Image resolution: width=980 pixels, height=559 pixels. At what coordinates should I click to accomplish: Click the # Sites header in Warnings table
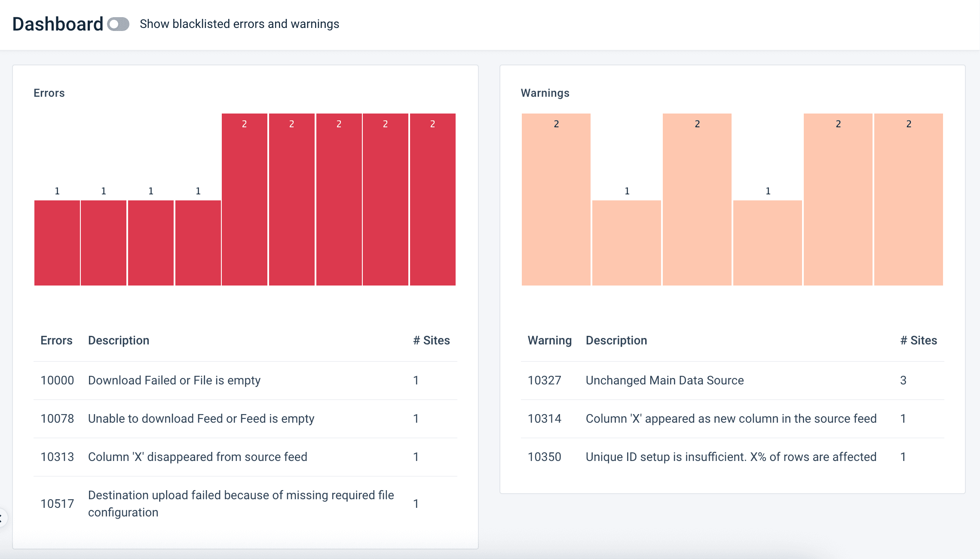(918, 341)
